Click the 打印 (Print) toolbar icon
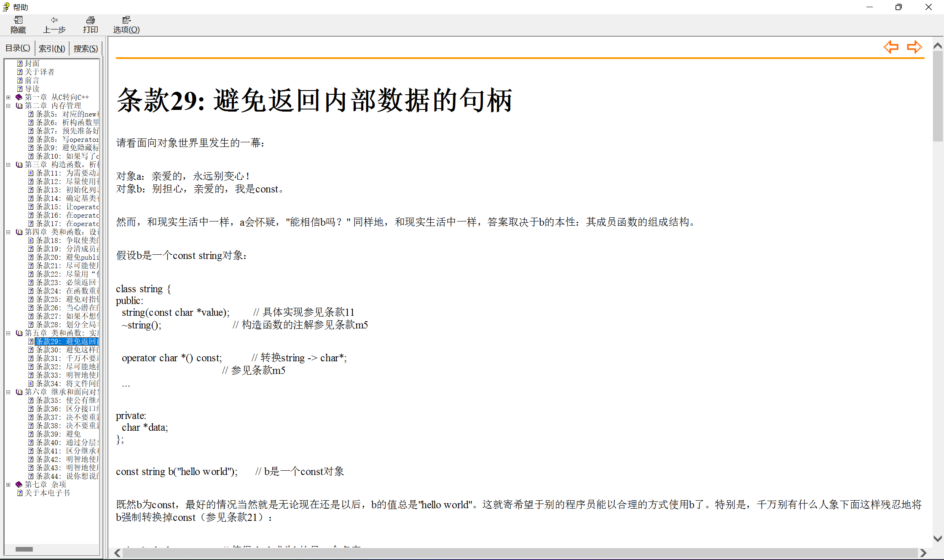944x560 pixels. point(90,24)
